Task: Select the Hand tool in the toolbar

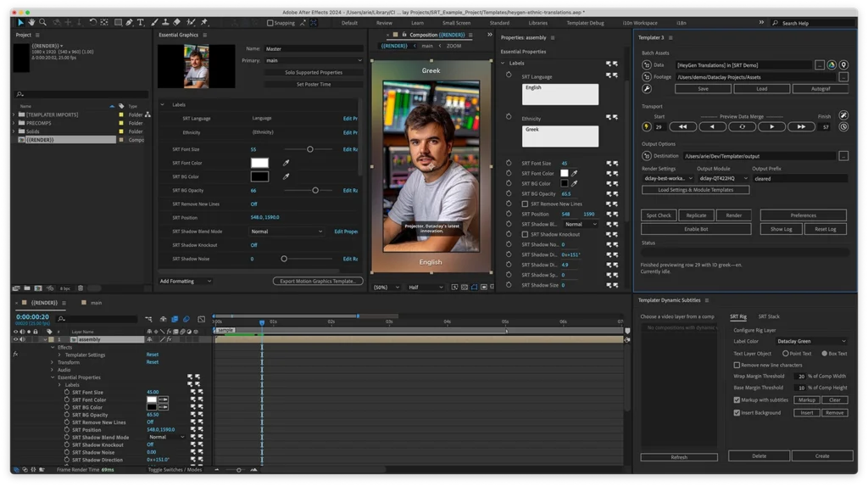Action: 31,23
